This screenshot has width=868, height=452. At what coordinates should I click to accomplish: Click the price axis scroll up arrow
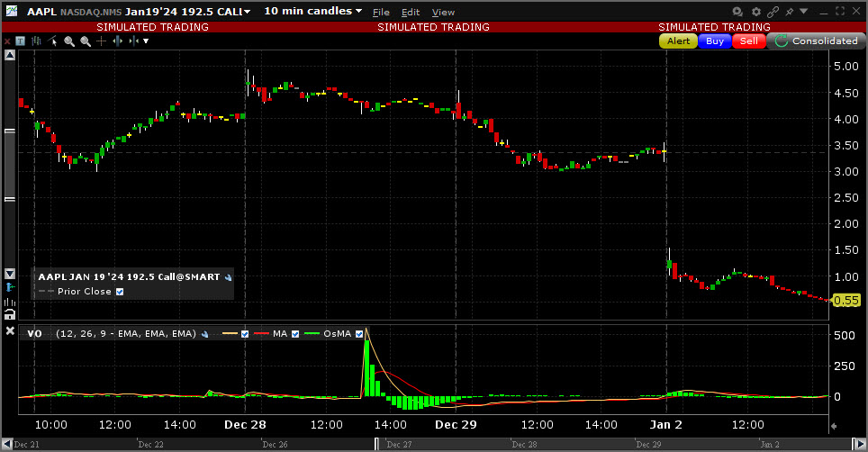[x=9, y=55]
